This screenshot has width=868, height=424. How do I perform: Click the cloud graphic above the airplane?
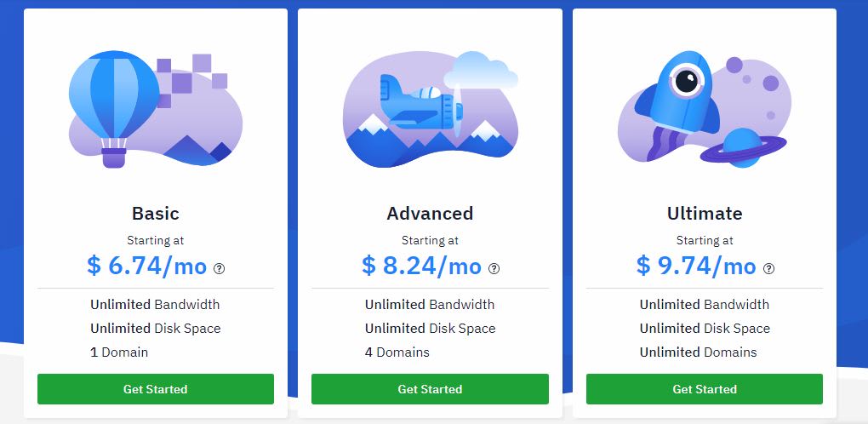(x=481, y=69)
